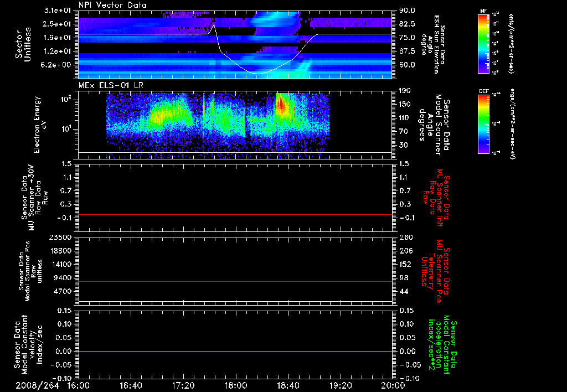
Task: Click the 152 telemetry tick label
Action: tap(405, 264)
